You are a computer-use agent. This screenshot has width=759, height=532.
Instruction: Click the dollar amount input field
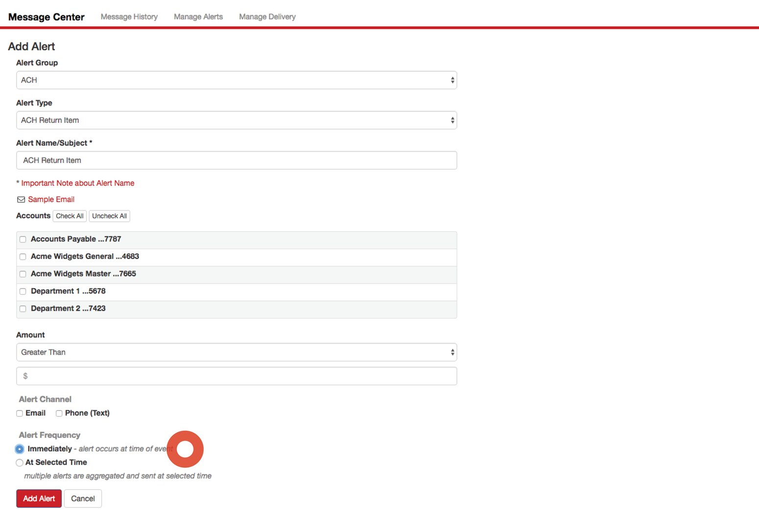237,376
